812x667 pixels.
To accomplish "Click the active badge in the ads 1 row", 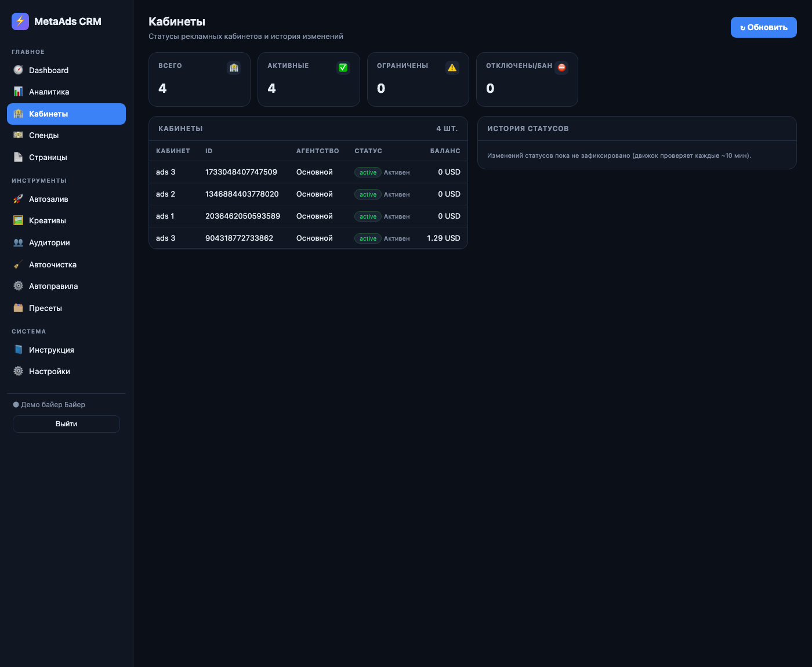I will coord(368,216).
